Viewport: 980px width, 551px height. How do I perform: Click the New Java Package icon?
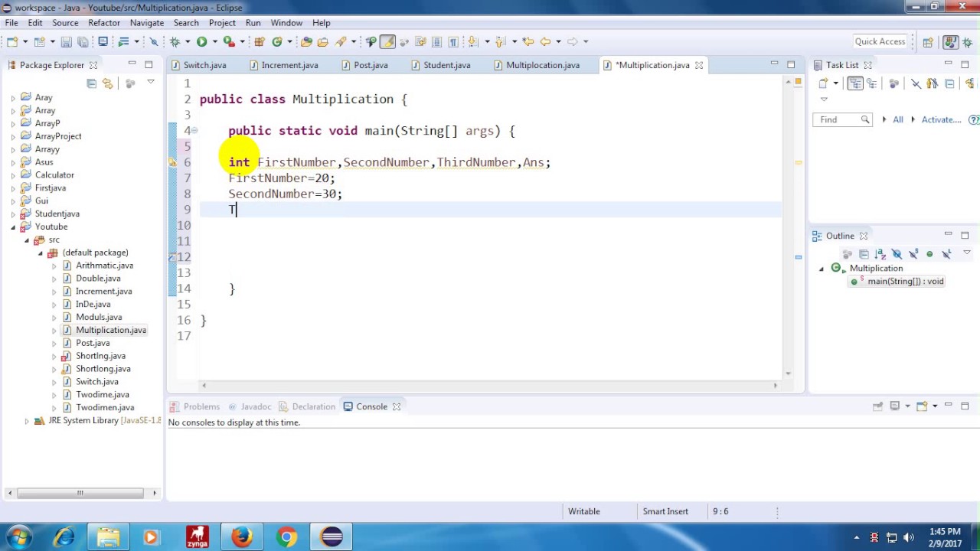click(x=259, y=41)
